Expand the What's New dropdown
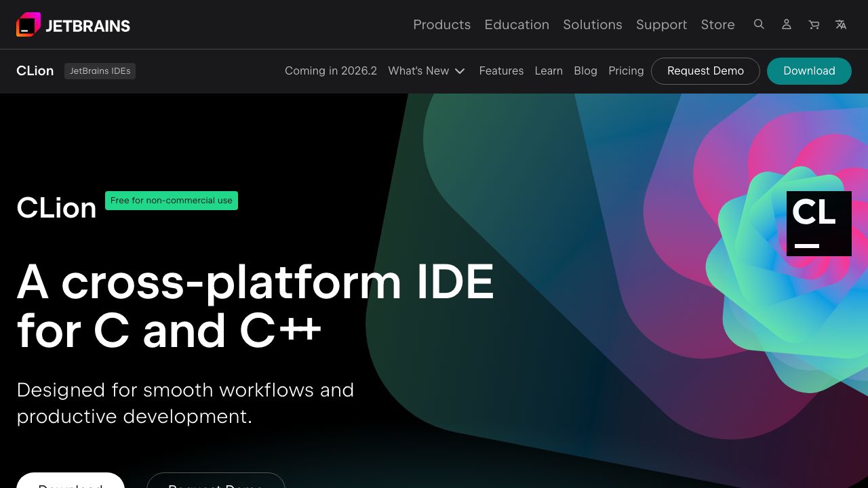This screenshot has height=488, width=868. click(427, 71)
